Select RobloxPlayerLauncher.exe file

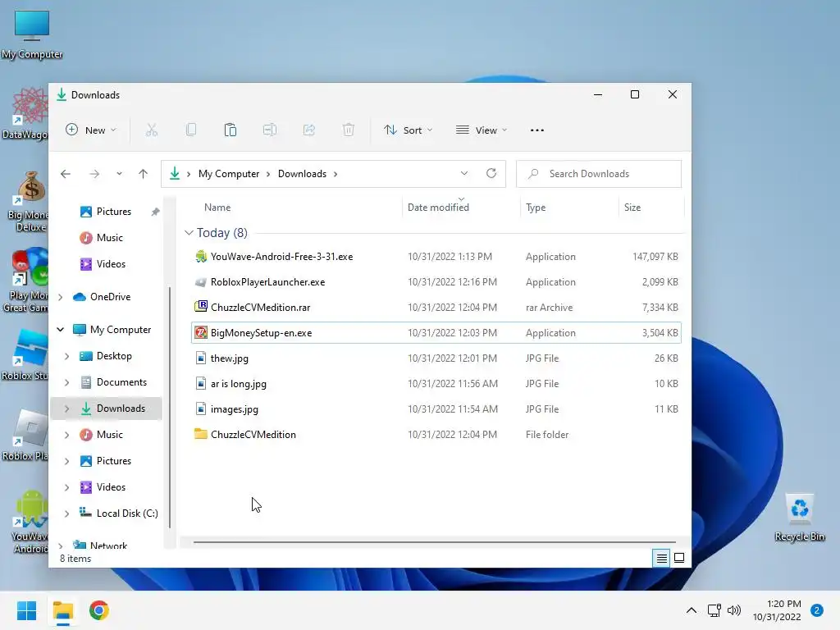pyautogui.click(x=436, y=282)
